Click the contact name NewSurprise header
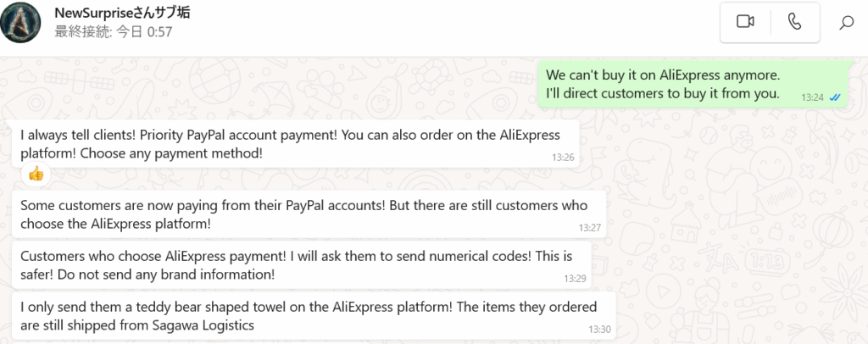Screen dimensions: 868x344 122,14
